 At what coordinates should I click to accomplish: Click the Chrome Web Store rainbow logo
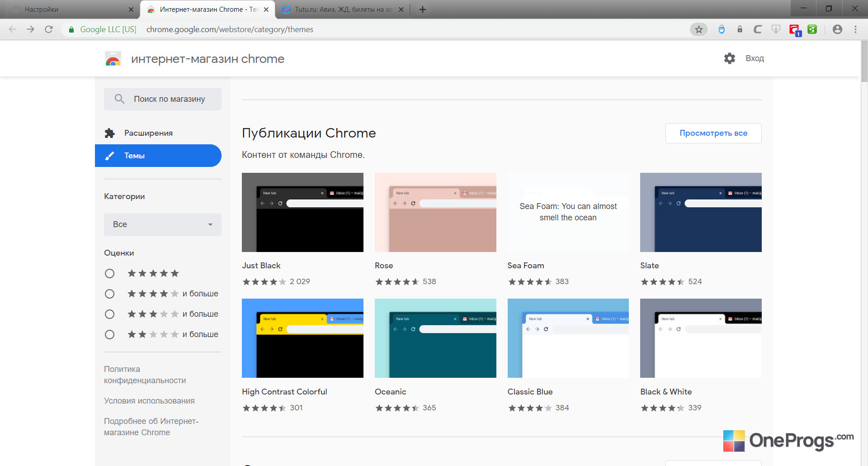click(x=113, y=59)
